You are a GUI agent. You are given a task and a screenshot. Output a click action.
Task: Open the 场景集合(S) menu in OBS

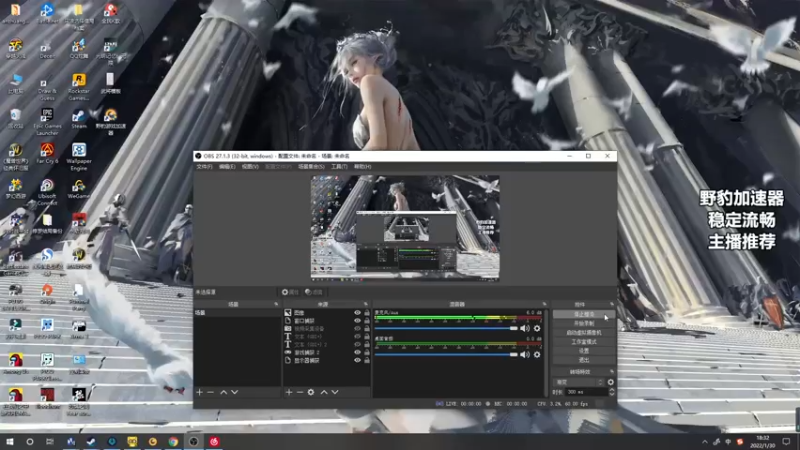[x=311, y=167]
